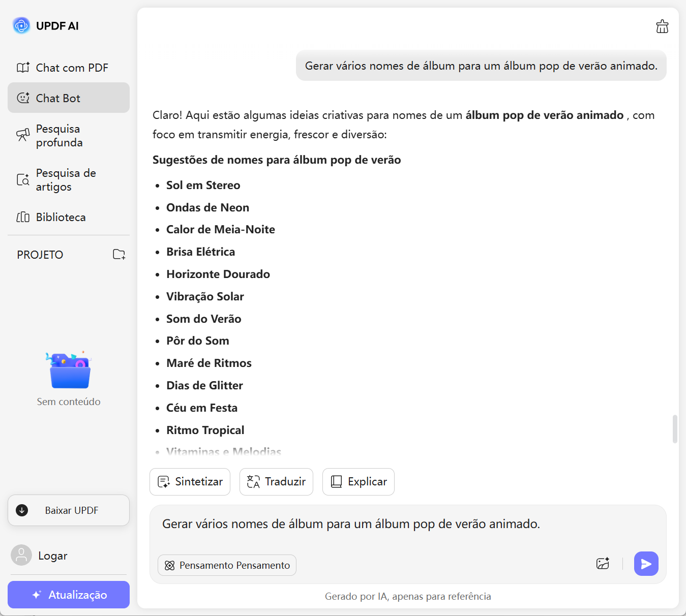Click the Baixar UPDF button

[x=69, y=510]
